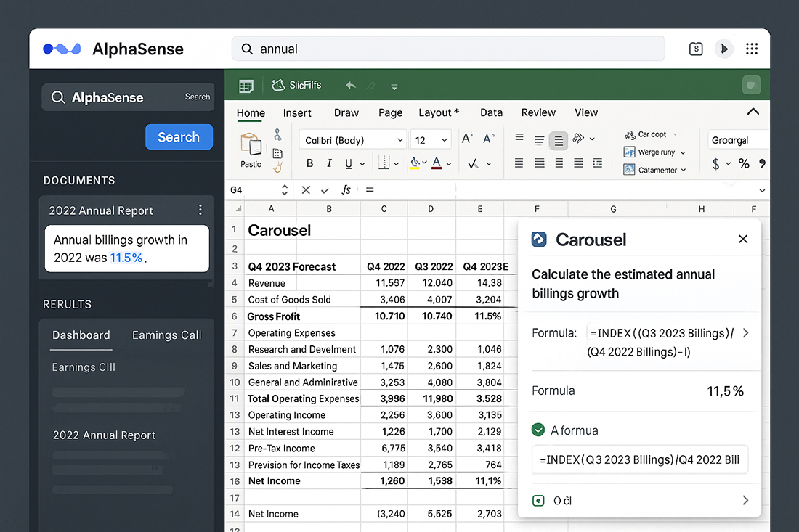Click the formula bar cancel X
This screenshot has width=799, height=532.
click(306, 190)
